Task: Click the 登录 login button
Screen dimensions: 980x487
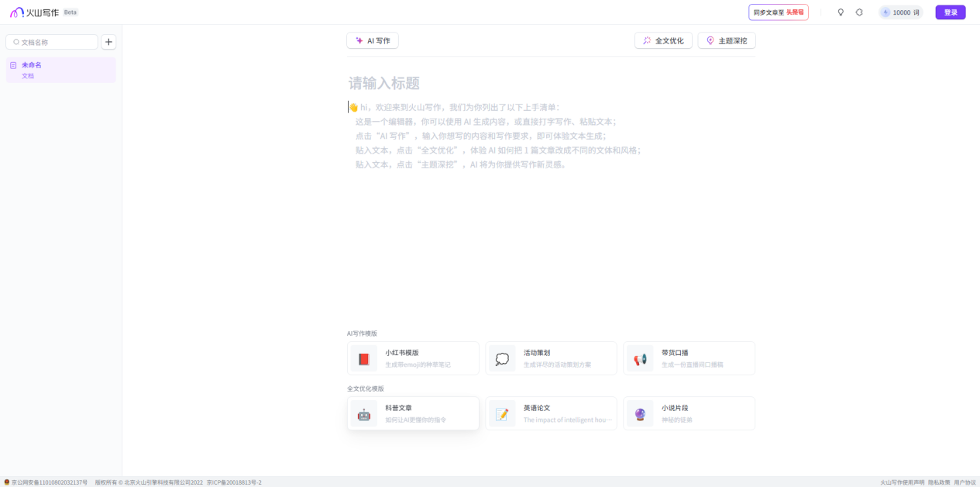Action: tap(951, 12)
